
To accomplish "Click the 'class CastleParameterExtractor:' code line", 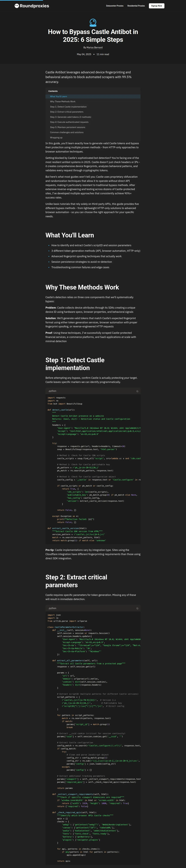I will [x=66, y=627].
